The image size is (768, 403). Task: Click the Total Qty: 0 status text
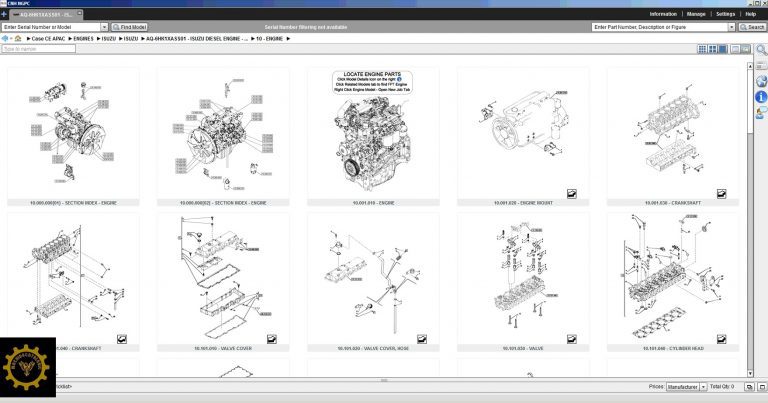click(721, 386)
